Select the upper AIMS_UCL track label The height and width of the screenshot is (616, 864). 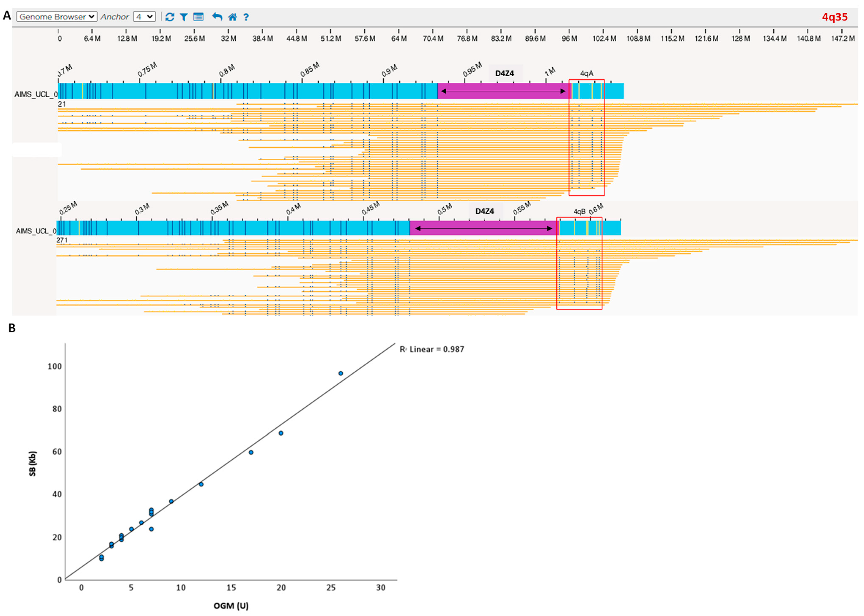pyautogui.click(x=36, y=94)
